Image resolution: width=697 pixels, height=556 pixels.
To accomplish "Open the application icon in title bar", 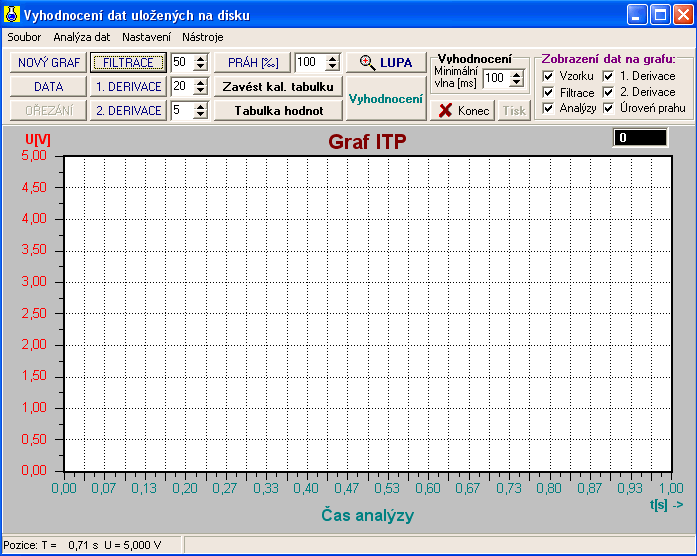I will coord(12,15).
